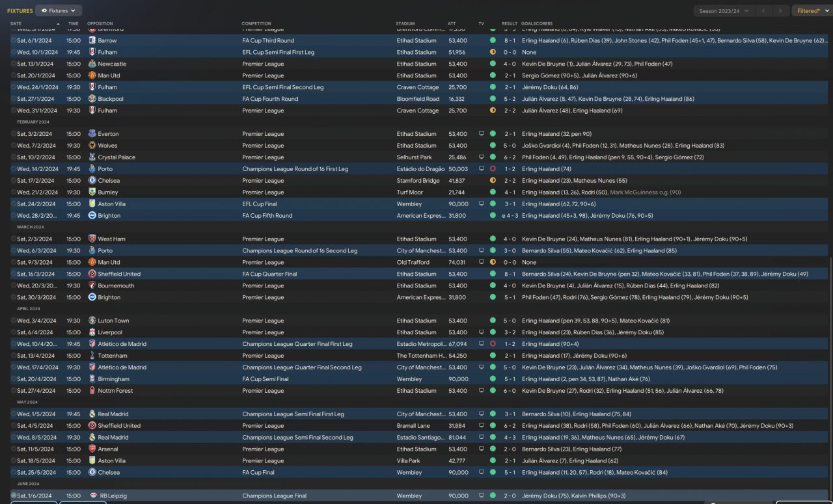Click the Burnley club badge

coord(92,192)
